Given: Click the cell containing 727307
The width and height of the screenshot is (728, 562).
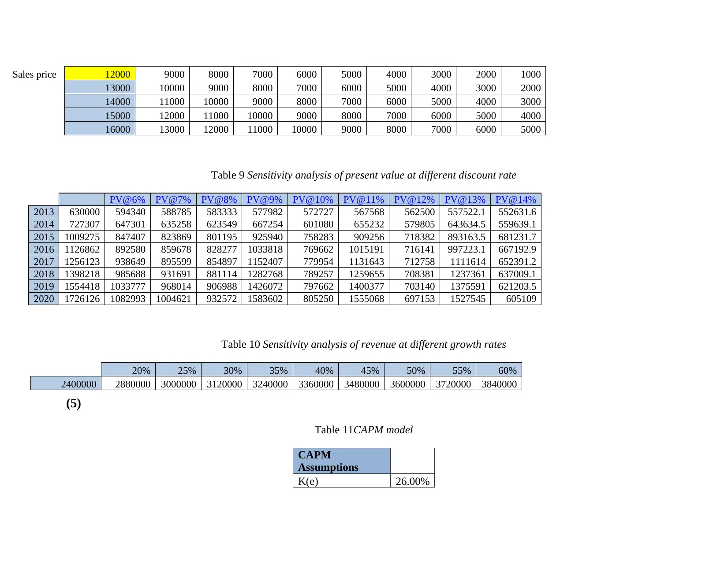Looking at the screenshot, I should pyautogui.click(x=82, y=224).
